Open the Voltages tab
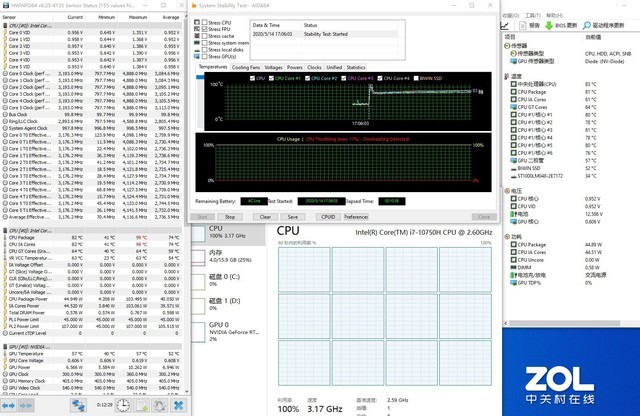 tap(273, 67)
